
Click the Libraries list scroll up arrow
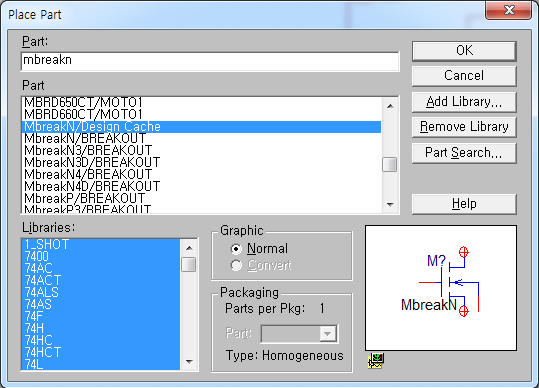(x=189, y=247)
